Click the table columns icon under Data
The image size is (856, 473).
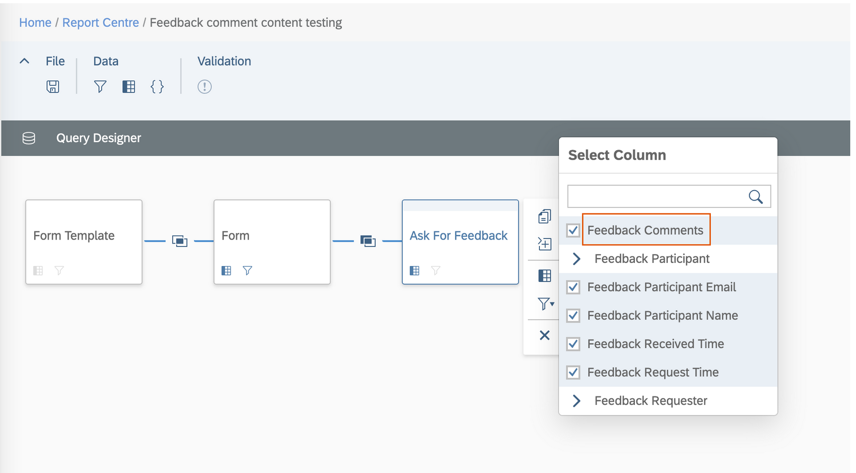pos(129,87)
